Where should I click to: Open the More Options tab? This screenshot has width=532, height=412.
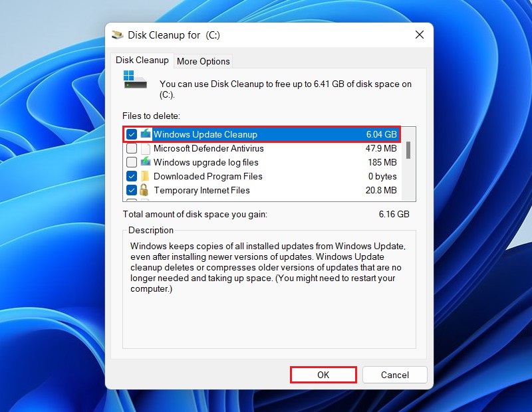point(203,61)
